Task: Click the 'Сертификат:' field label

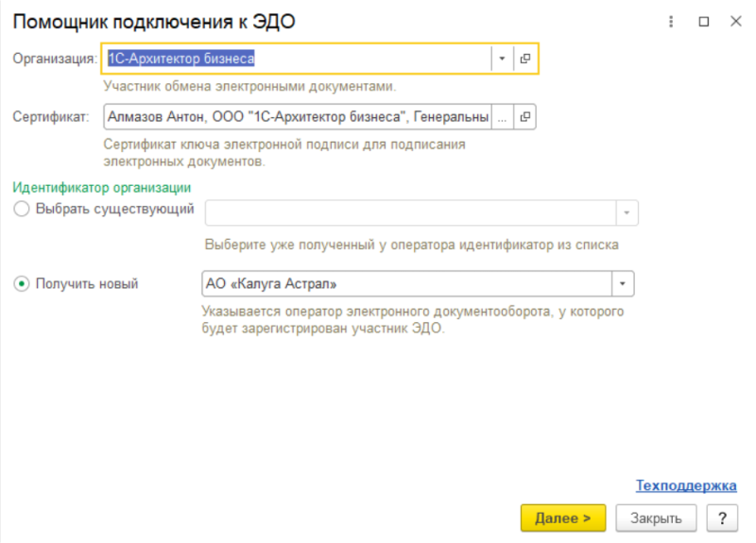Action: 51,117
